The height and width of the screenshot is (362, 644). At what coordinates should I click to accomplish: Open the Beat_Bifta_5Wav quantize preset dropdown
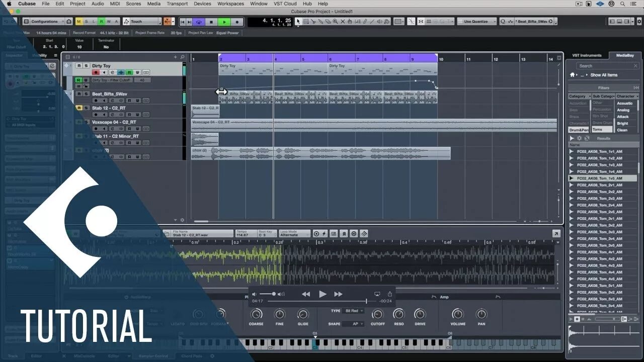535,22
